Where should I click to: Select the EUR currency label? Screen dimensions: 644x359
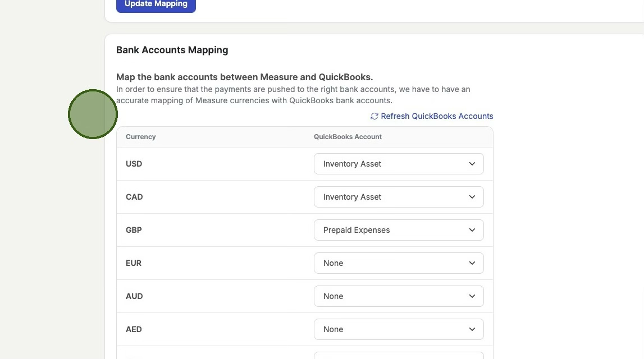[134, 263]
